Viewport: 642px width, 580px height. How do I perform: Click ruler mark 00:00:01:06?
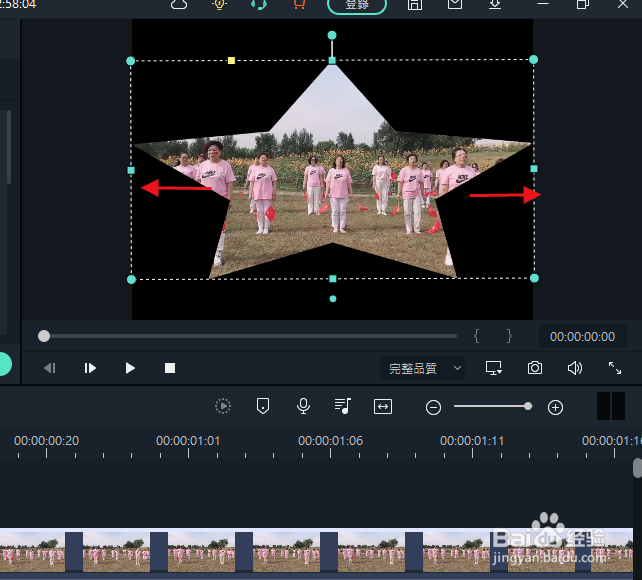coord(330,441)
